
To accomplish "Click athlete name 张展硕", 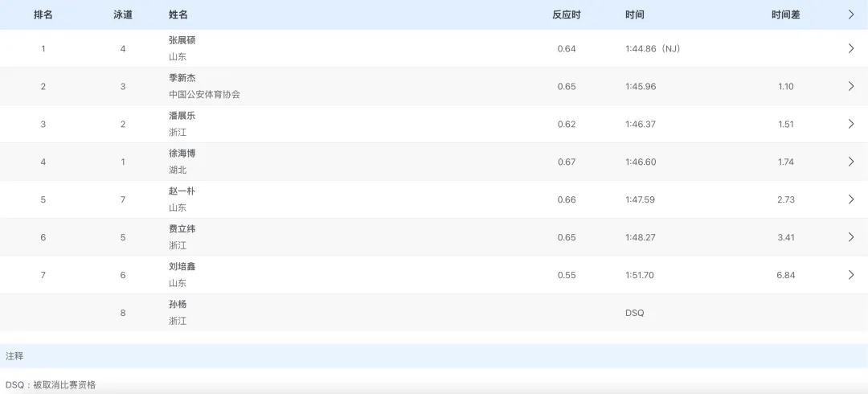I will point(182,40).
